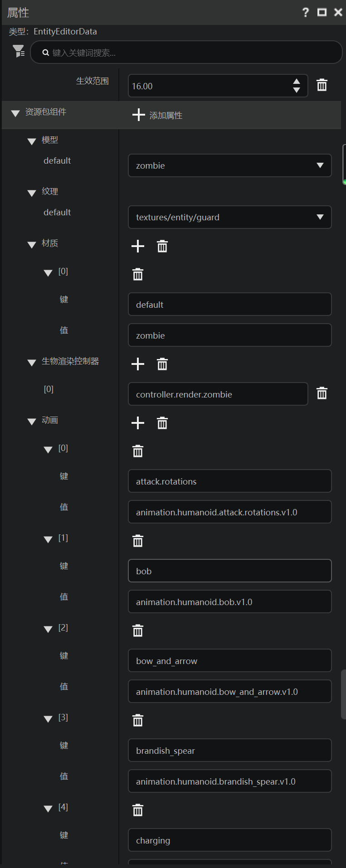Collapse 动画 entry [2]

point(48,629)
